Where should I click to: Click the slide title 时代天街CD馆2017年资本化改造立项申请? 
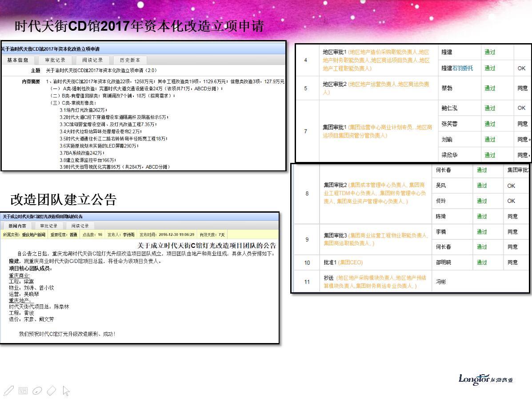(x=139, y=26)
